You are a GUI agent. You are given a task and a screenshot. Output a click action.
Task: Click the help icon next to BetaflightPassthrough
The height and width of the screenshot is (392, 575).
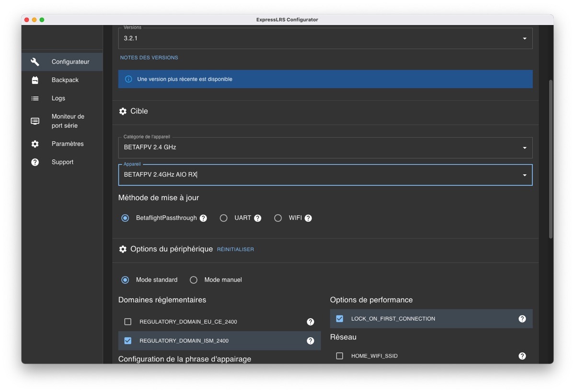[x=203, y=218]
